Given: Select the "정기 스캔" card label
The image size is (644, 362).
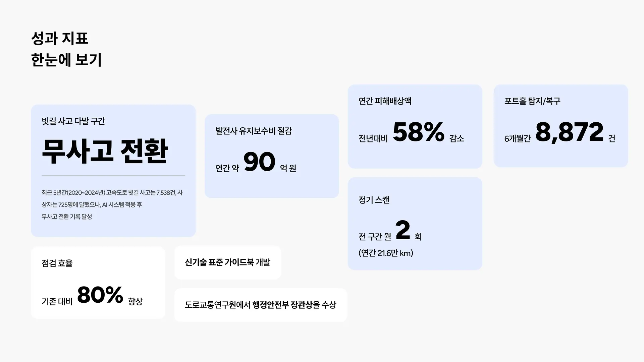Looking at the screenshot, I should [x=374, y=200].
